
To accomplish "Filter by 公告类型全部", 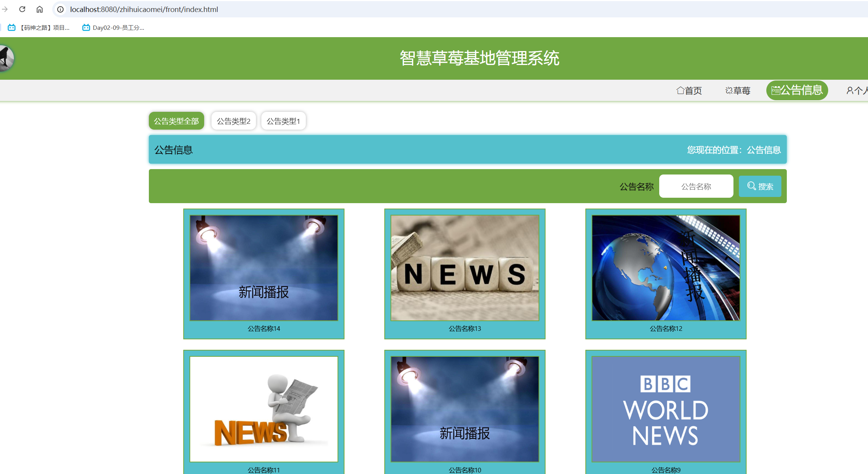I will pyautogui.click(x=176, y=121).
